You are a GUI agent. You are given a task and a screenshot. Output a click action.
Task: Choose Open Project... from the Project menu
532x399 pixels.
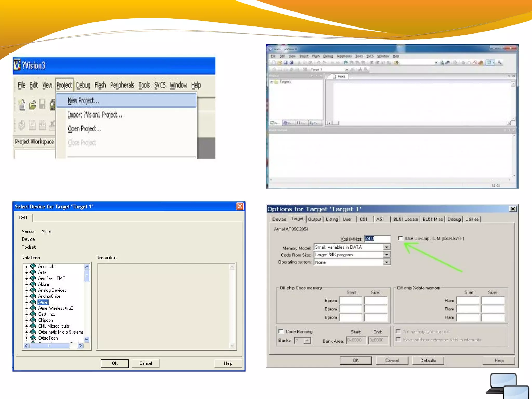(x=126, y=129)
